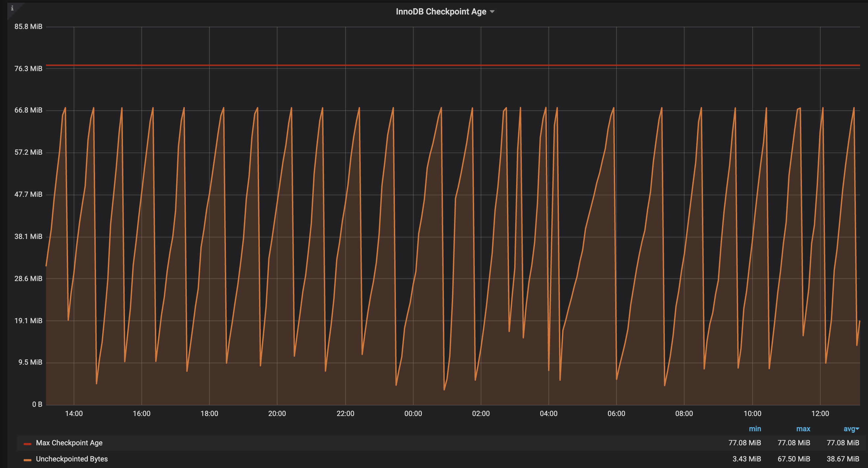Sort the legend by avg column
This screenshot has width=868, height=468.
[x=849, y=429]
